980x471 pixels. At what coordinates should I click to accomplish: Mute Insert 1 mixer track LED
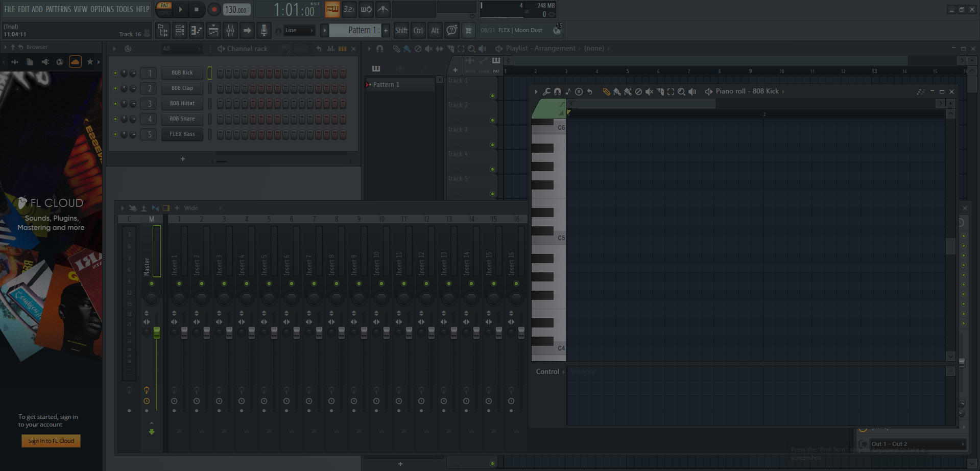[x=179, y=284]
